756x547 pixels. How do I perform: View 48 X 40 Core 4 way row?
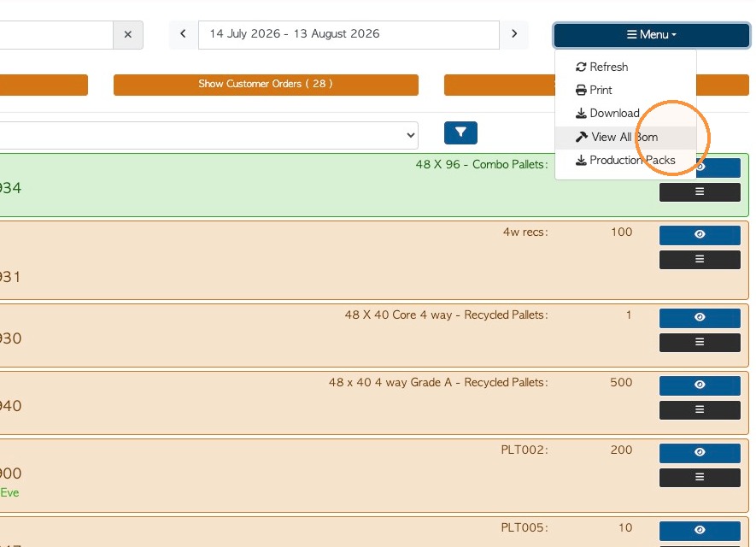700,317
